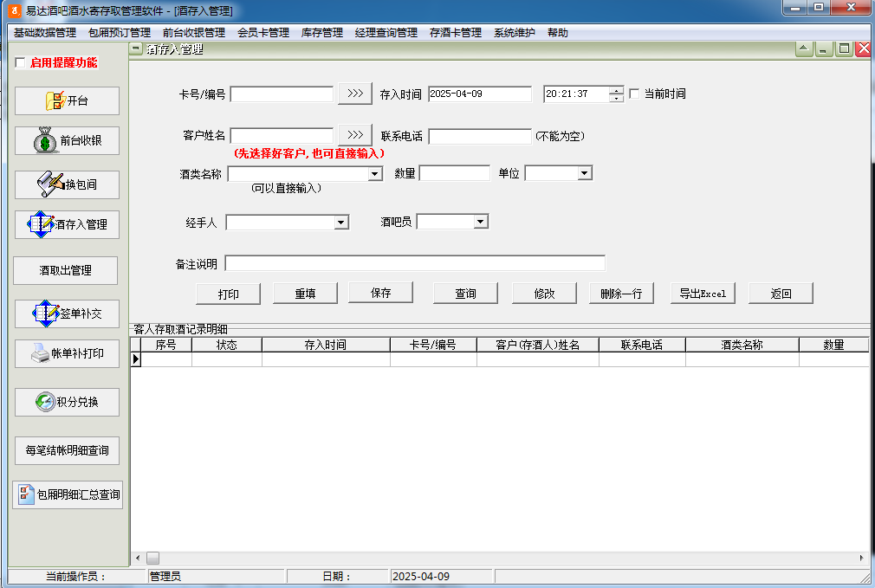Click the 签单补交 icon button
This screenshot has width=875, height=588.
[67, 313]
